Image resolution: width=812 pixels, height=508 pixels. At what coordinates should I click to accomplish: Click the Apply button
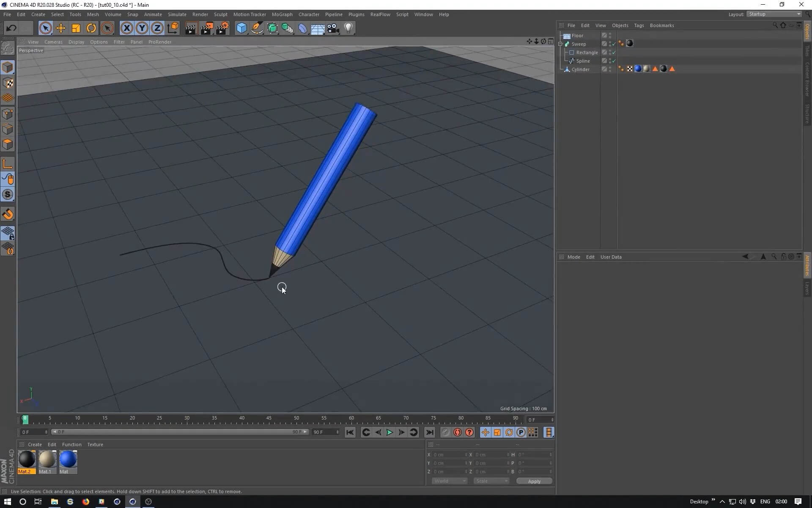pyautogui.click(x=534, y=481)
